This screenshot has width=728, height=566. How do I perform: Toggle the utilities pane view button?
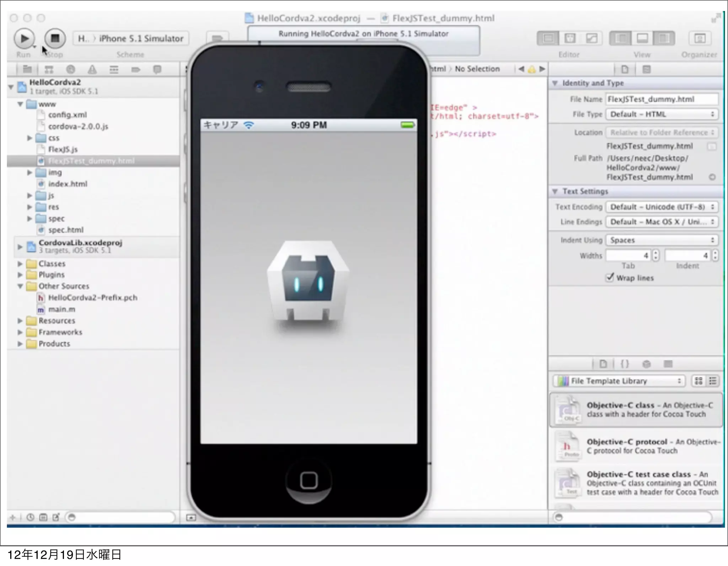[664, 38]
